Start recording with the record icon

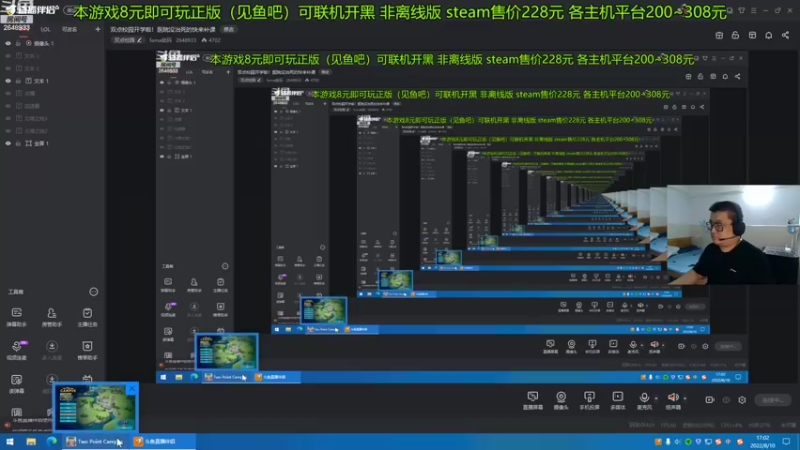[710, 400]
